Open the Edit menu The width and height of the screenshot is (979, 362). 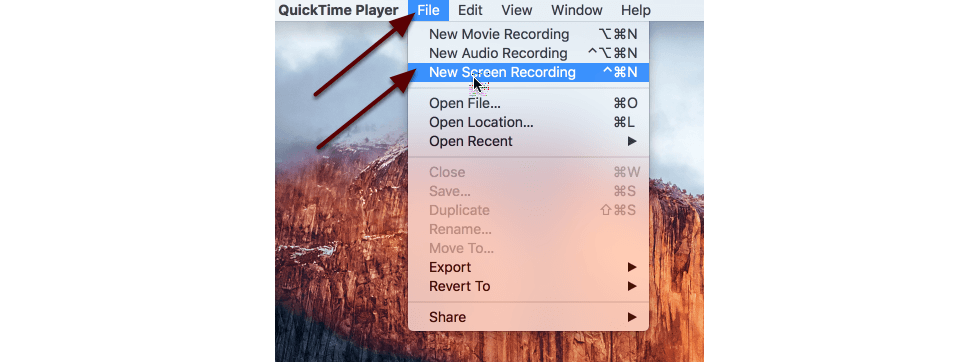470,10
